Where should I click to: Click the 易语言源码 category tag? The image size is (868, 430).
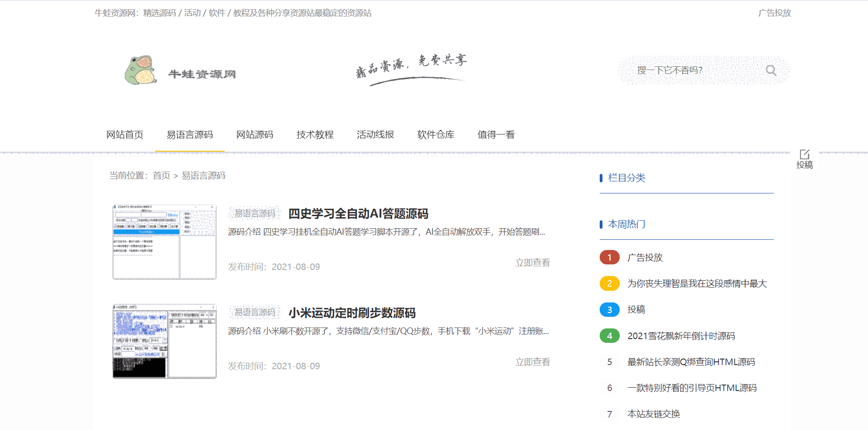coord(254,213)
